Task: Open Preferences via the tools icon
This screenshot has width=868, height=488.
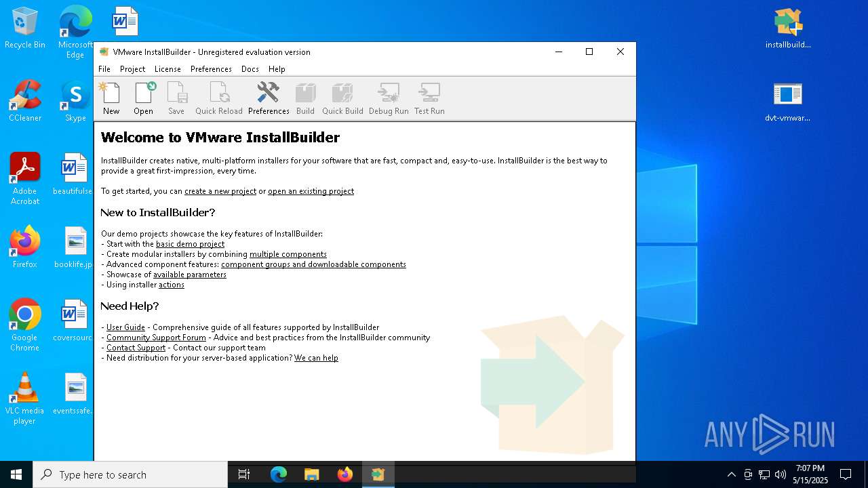Action: click(269, 99)
